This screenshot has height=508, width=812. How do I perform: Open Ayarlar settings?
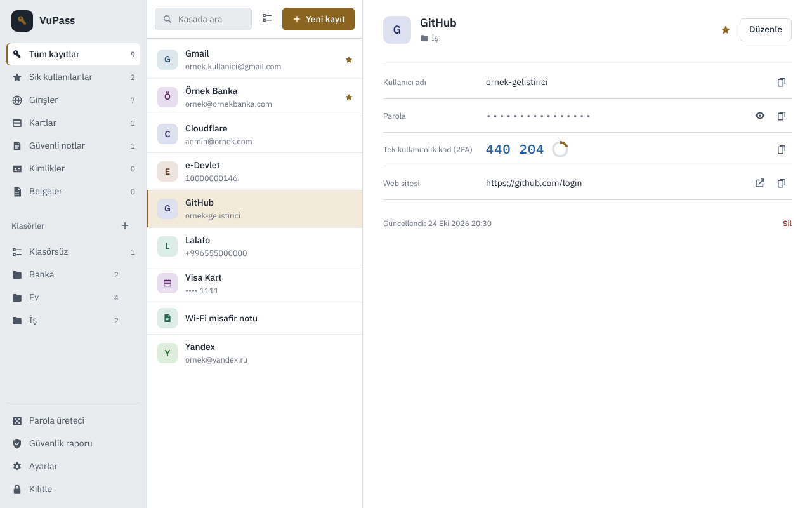tap(74, 466)
